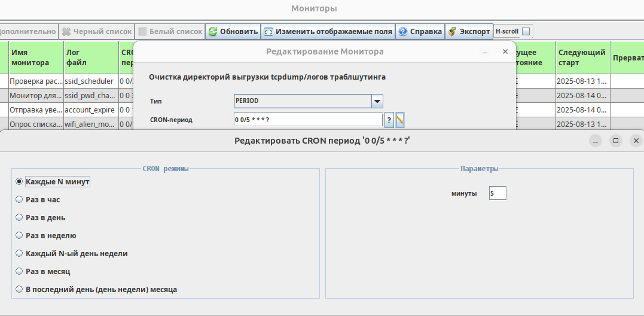Image resolution: width=644 pixels, height=316 pixels.
Task: Select В последний день месяца mode
Action: pos(19,289)
